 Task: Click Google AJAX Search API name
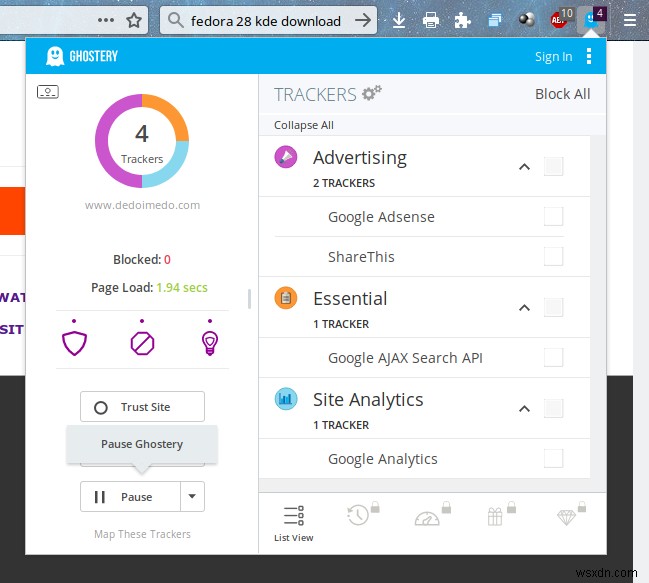(405, 358)
